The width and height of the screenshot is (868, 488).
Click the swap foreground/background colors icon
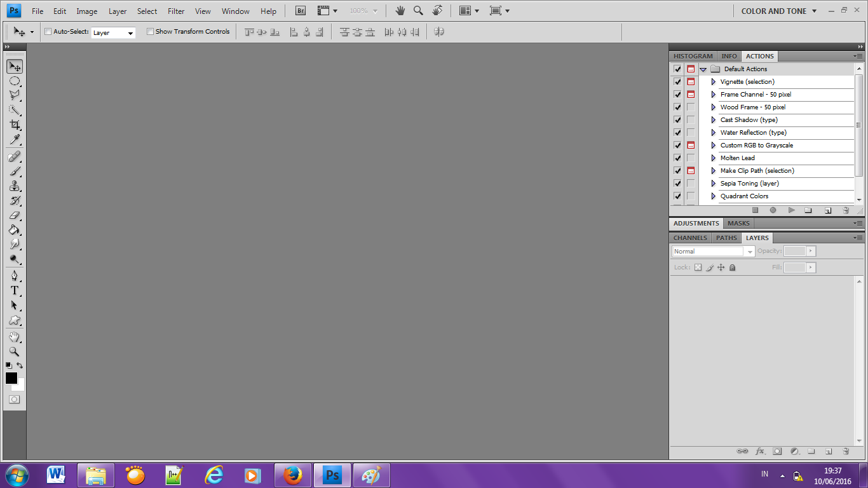tap(20, 365)
